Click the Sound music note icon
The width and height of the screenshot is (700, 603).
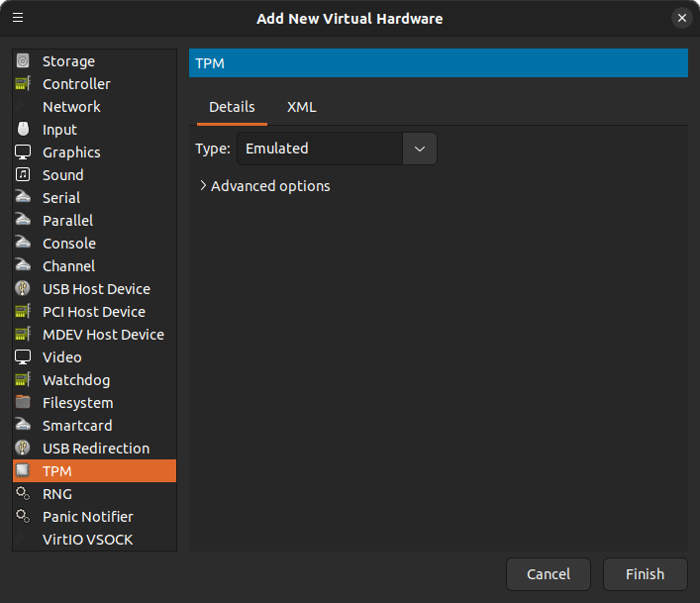coord(23,175)
